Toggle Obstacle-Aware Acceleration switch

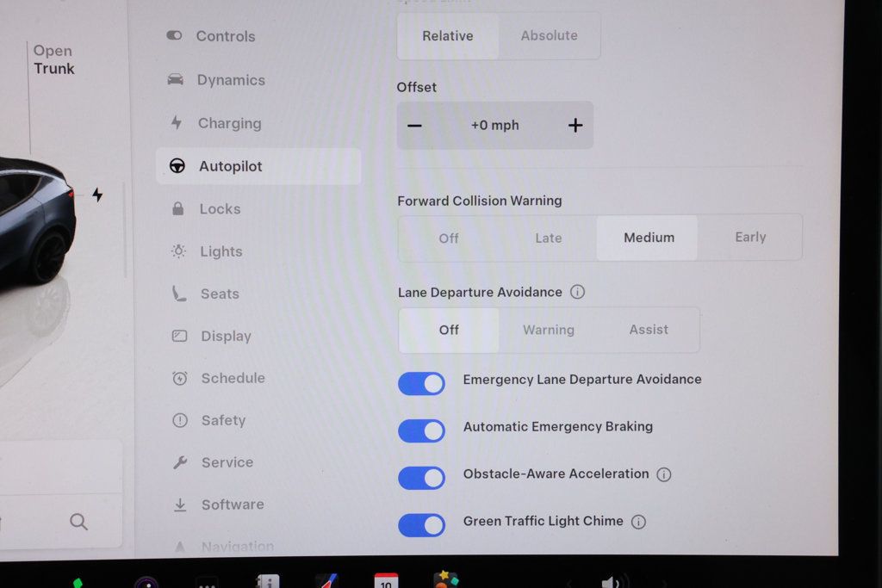coord(421,479)
